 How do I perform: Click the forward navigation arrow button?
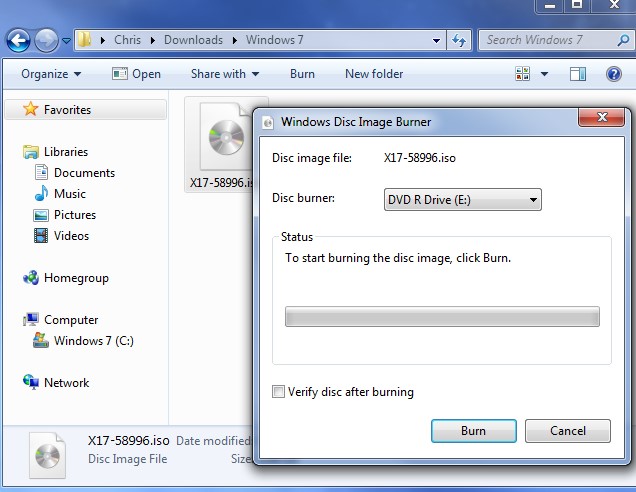46,41
